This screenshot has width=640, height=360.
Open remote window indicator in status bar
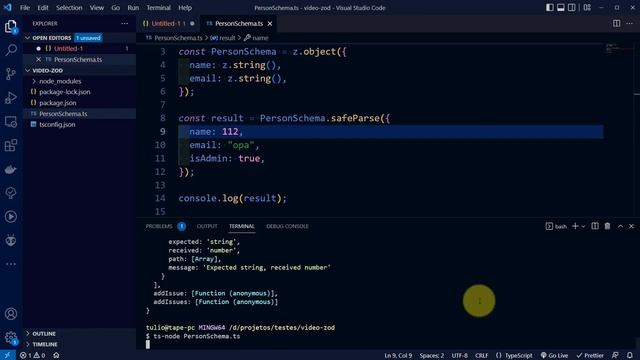pyautogui.click(x=7, y=355)
